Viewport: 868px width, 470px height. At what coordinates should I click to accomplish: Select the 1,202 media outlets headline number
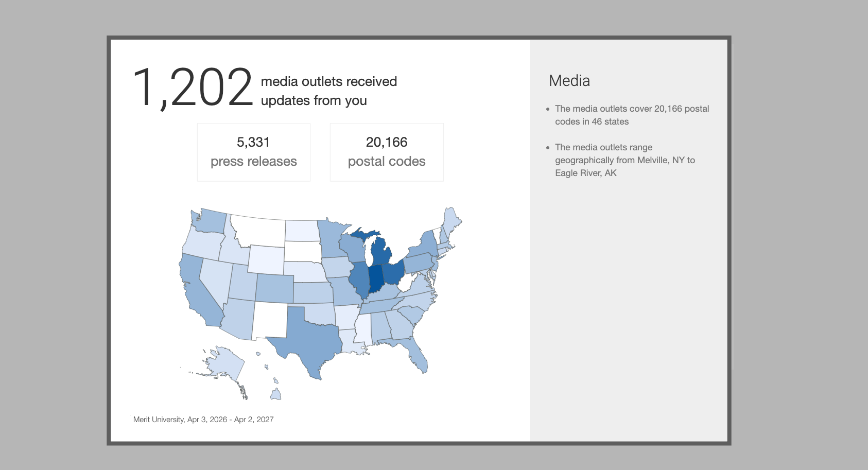point(192,88)
